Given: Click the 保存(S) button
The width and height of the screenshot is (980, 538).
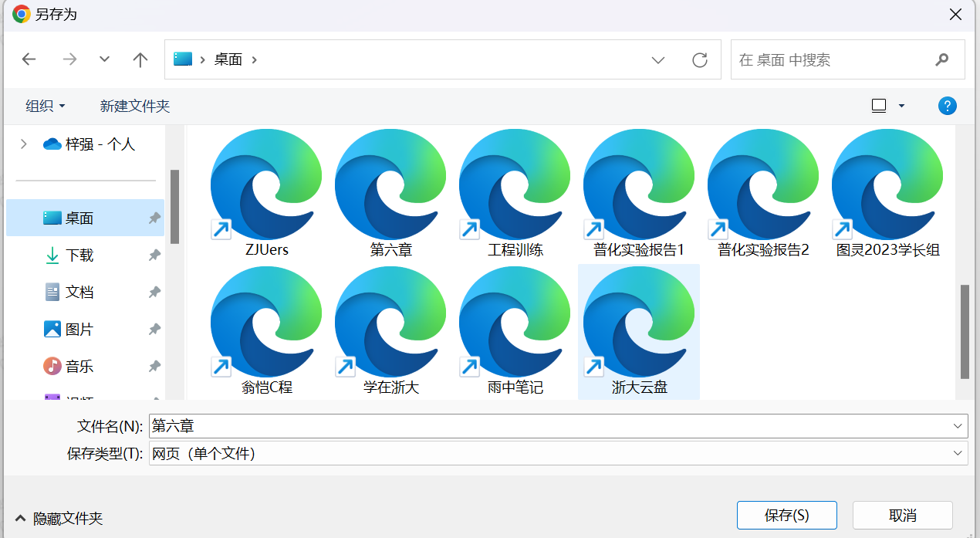Looking at the screenshot, I should pyautogui.click(x=787, y=515).
